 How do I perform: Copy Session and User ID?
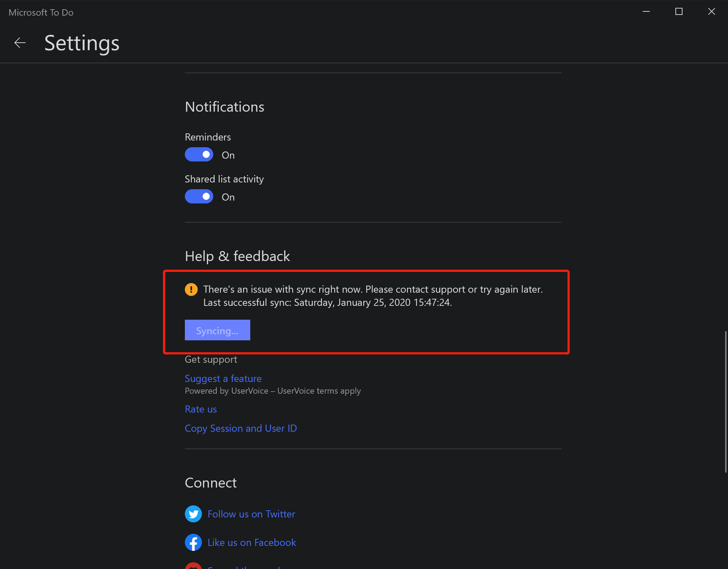[241, 428]
